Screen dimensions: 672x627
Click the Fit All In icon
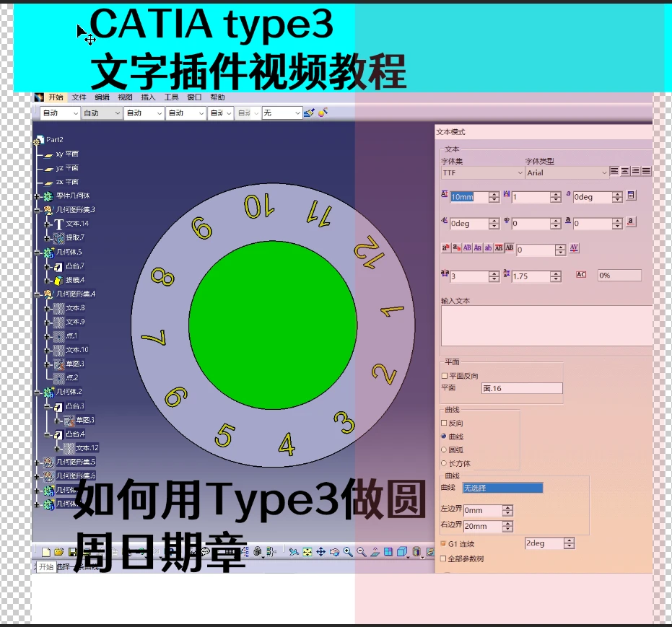[x=307, y=552]
